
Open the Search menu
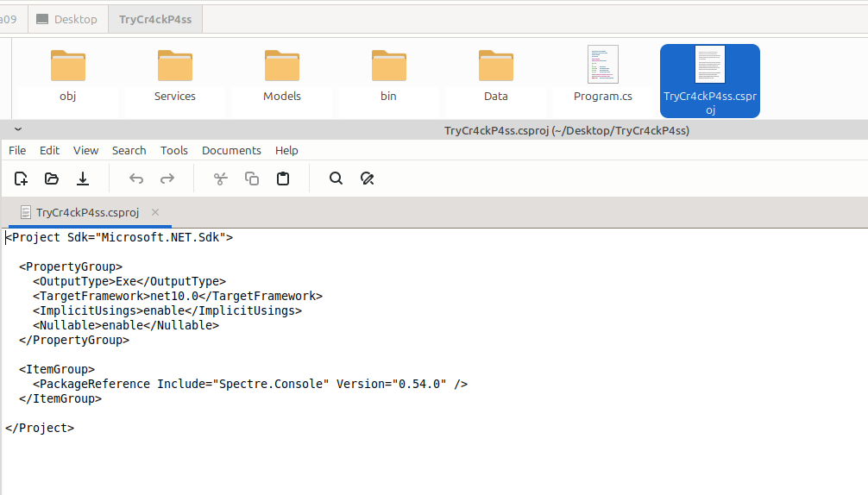point(129,150)
